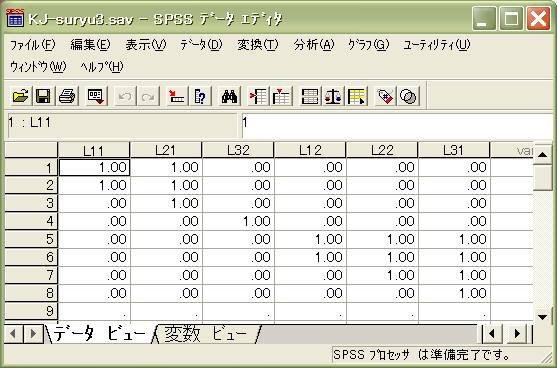Select row header 1
This screenshot has width=557, height=368.
[x=31, y=167]
